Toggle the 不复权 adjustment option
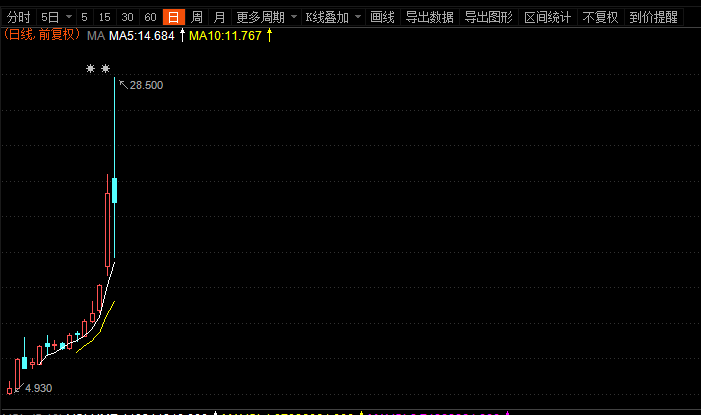 600,17
